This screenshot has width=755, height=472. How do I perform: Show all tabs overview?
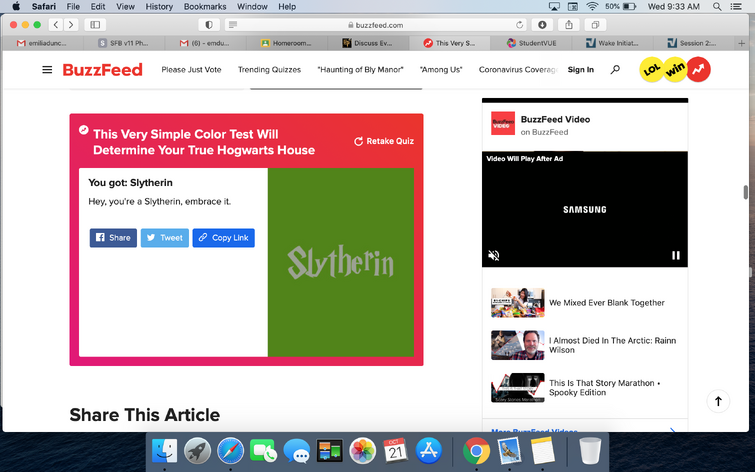(595, 25)
